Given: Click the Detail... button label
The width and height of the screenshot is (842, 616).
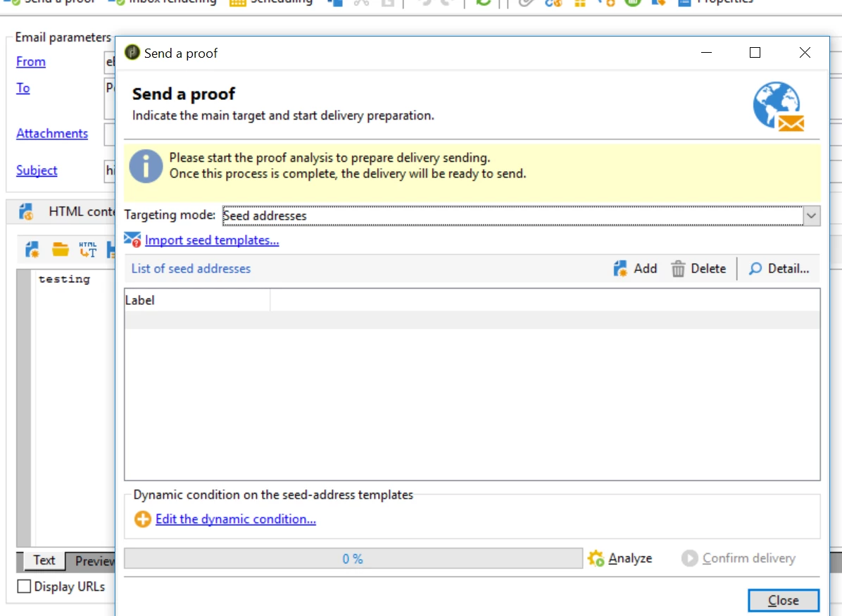Looking at the screenshot, I should [788, 268].
